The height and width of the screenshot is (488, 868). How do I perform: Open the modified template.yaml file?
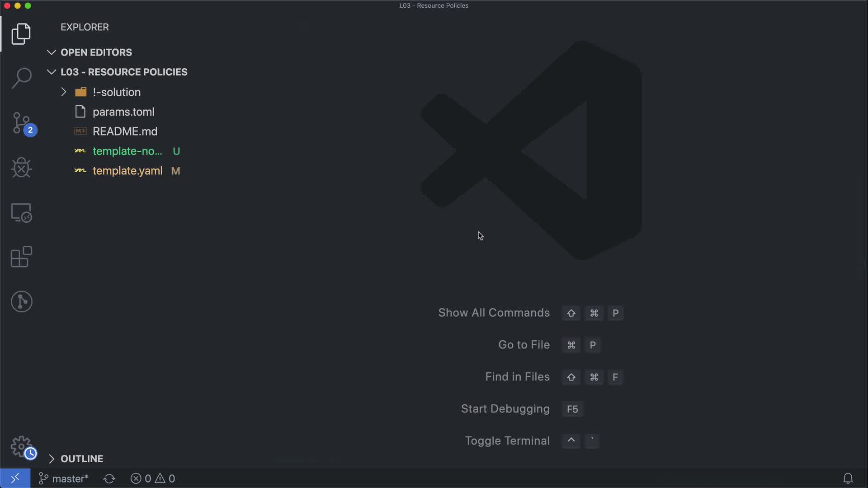[x=127, y=171]
